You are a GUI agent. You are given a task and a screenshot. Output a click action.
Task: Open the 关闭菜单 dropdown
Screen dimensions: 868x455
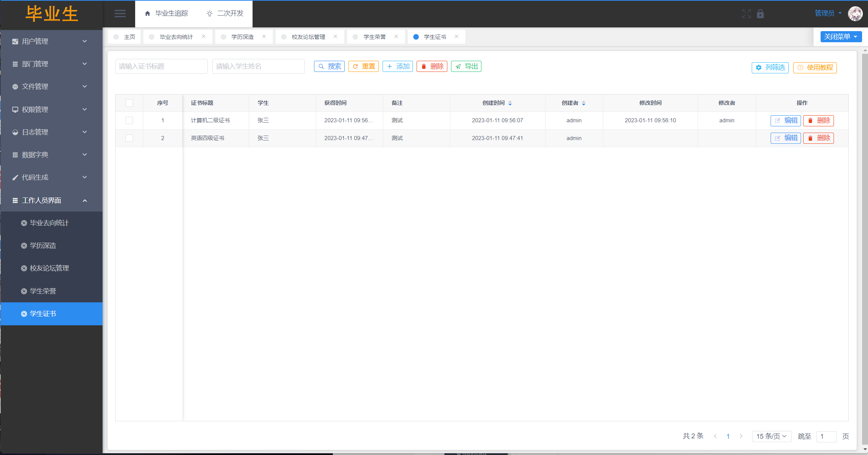pyautogui.click(x=841, y=37)
